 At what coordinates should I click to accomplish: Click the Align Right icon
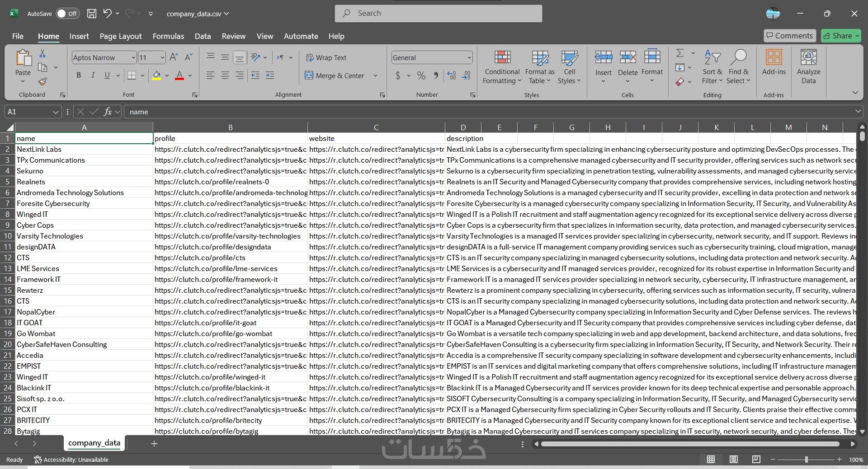(240, 75)
